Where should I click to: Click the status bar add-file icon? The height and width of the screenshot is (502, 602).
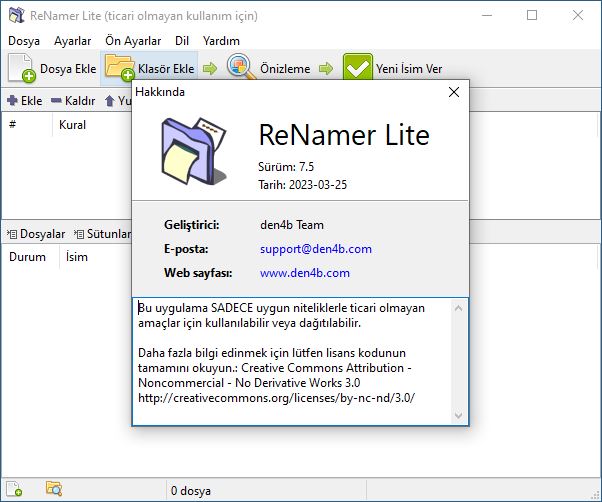click(x=14, y=489)
